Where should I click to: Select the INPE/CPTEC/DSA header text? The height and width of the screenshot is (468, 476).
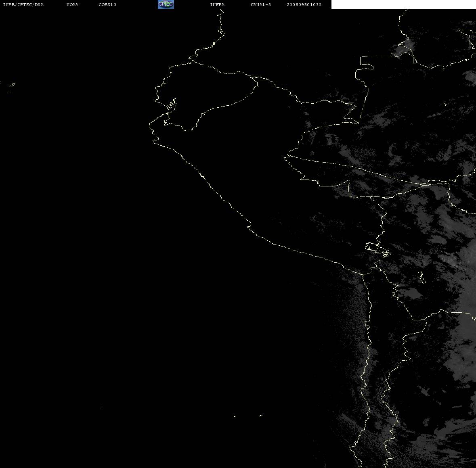coord(23,4)
